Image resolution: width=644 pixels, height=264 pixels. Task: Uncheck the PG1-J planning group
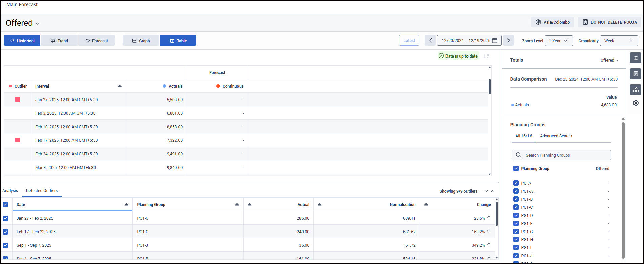point(516,256)
